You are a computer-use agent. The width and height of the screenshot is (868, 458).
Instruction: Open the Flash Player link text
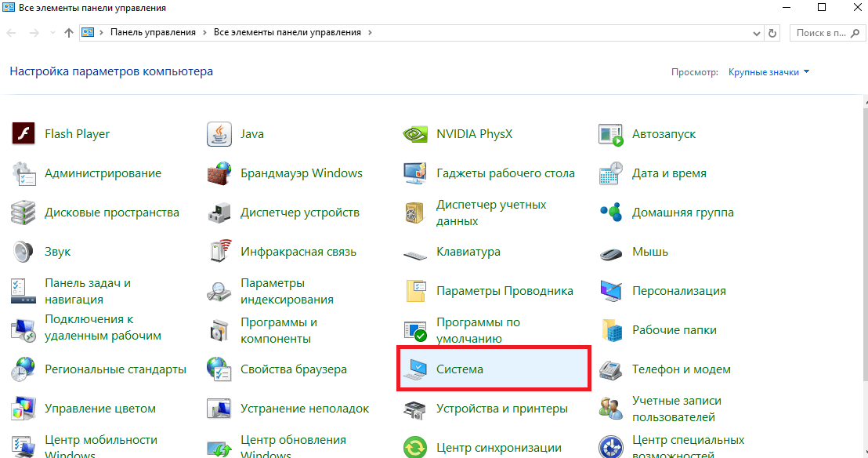77,134
